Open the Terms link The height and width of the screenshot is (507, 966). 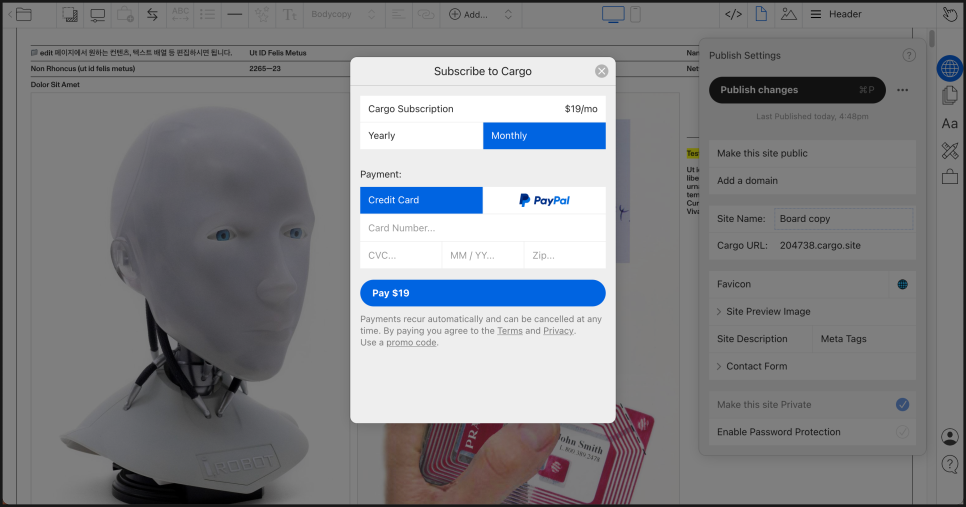pos(510,331)
